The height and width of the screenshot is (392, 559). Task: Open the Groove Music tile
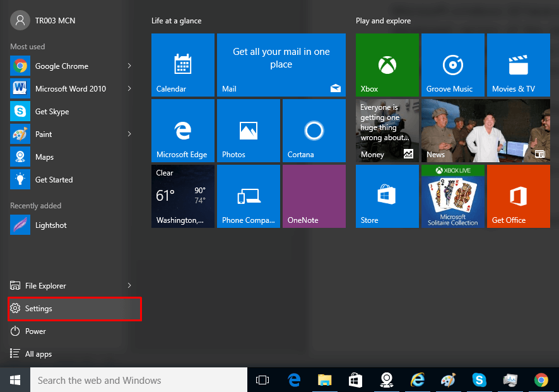452,65
